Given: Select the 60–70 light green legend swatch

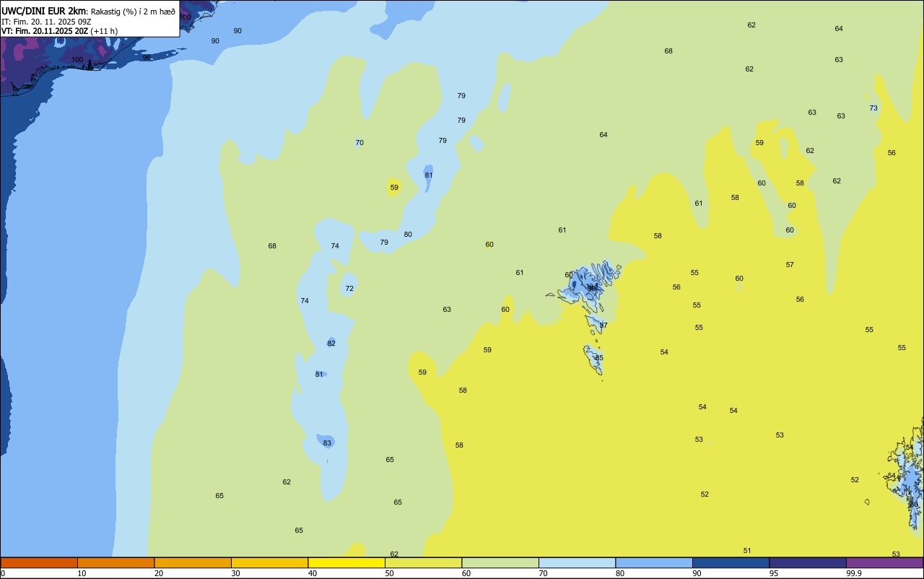Looking at the screenshot, I should point(500,562).
